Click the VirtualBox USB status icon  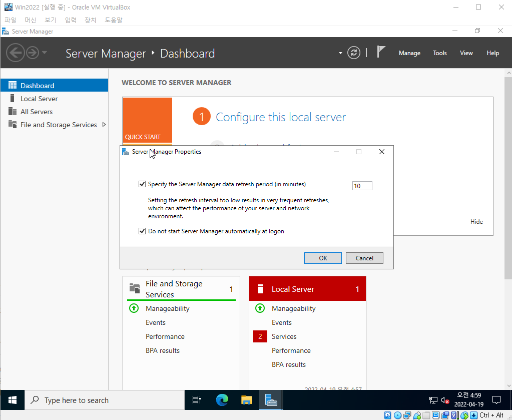pos(417,415)
